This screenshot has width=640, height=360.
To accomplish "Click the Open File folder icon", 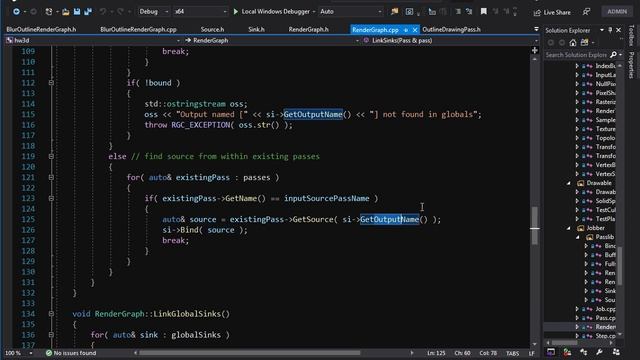I will pos(65,12).
